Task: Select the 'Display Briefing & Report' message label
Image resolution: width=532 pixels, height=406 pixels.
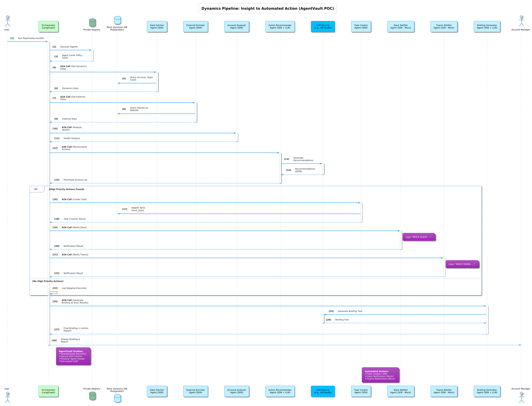Action: point(70,341)
